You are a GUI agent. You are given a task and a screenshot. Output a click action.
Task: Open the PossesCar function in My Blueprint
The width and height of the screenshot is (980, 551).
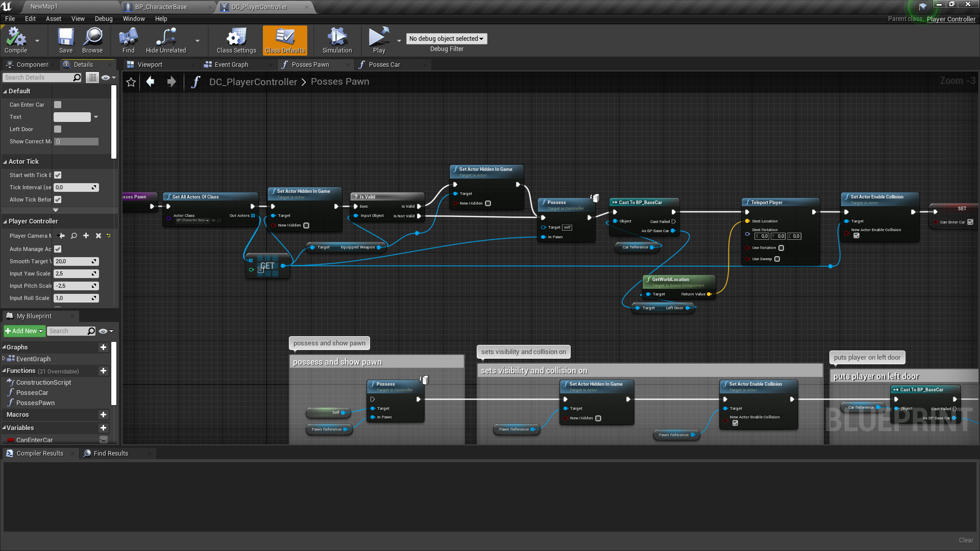coord(32,393)
